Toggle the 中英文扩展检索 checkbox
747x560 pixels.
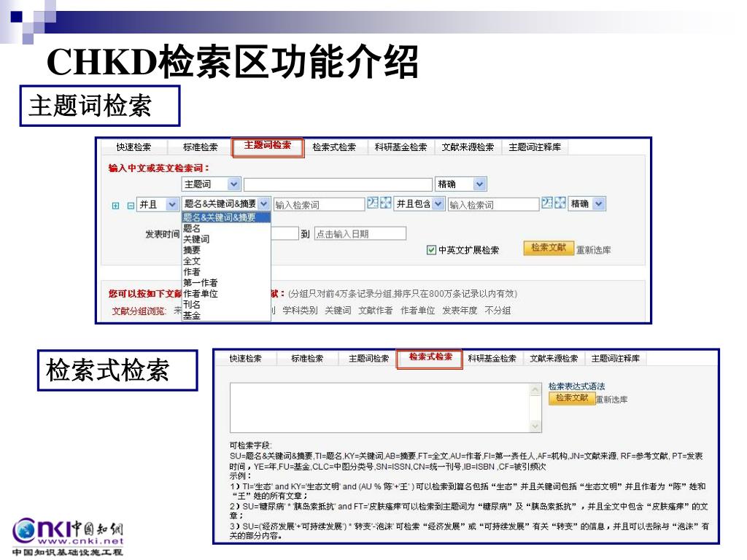pos(431,250)
